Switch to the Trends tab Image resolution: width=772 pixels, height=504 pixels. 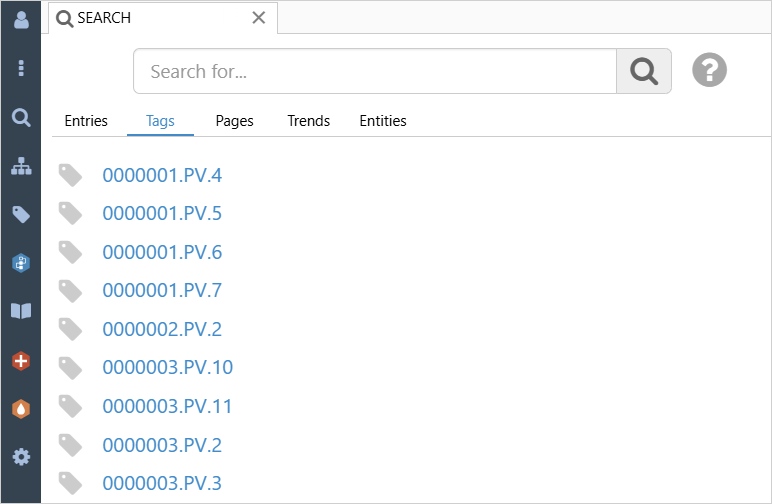coord(308,121)
